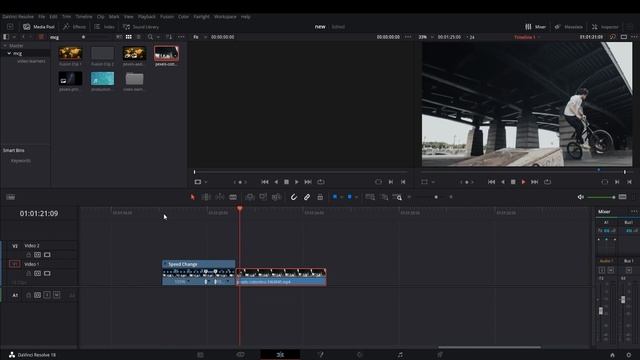Screen dimensions: 640x360
Task: Toggle Position Lock padlock in toolbar
Action: click(320, 197)
